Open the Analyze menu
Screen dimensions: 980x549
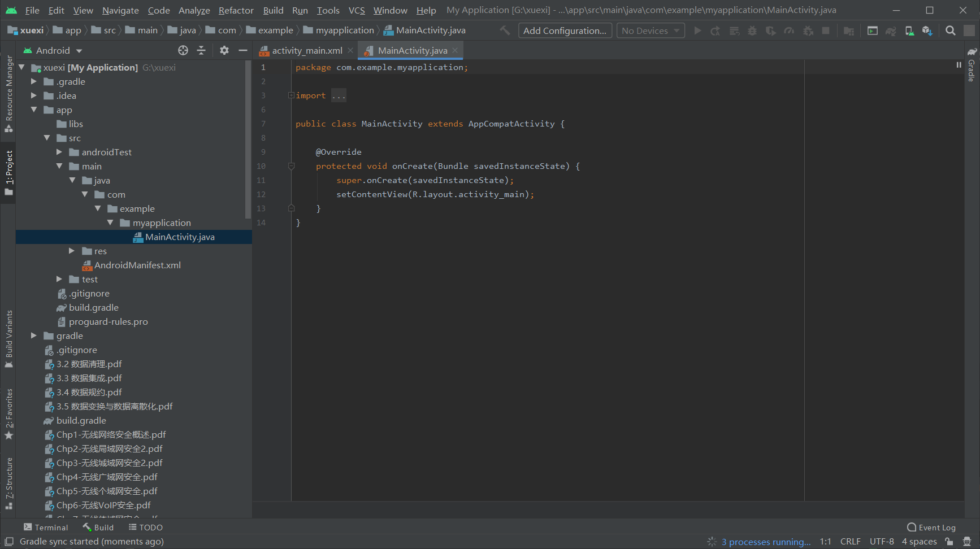point(194,10)
